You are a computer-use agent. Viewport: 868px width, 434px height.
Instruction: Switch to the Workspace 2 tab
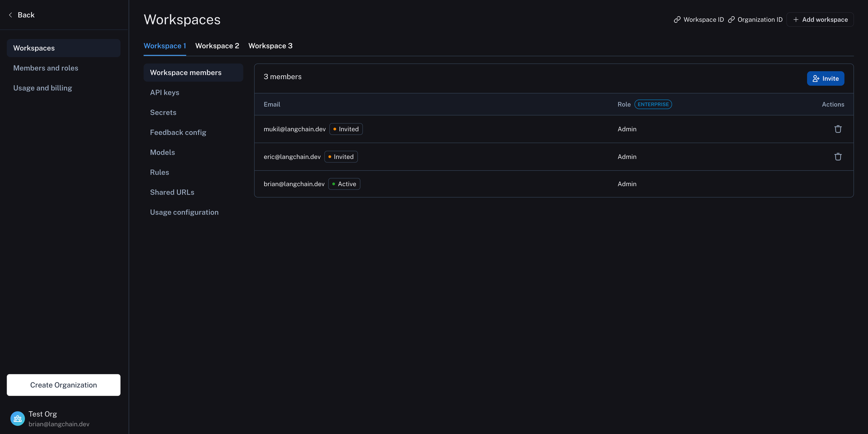(217, 46)
